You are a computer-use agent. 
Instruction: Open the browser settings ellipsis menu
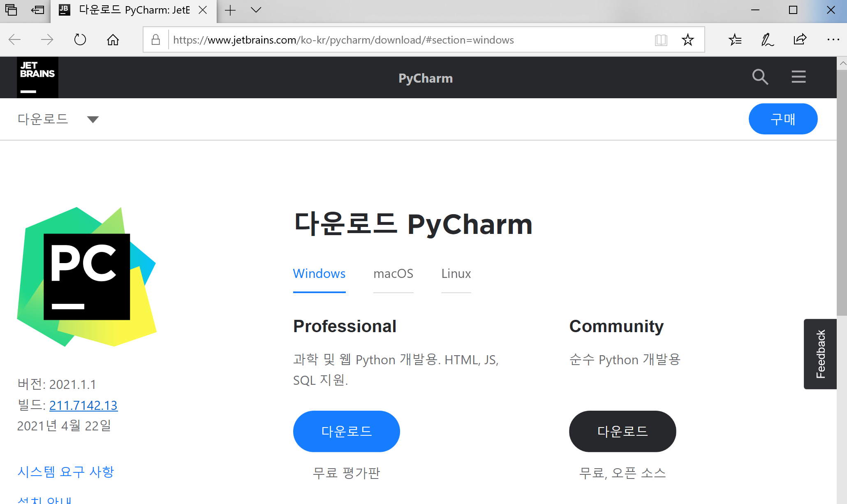coord(833,40)
